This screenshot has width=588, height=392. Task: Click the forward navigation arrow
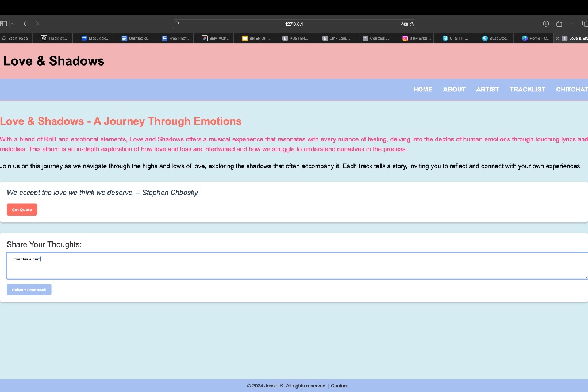click(37, 24)
